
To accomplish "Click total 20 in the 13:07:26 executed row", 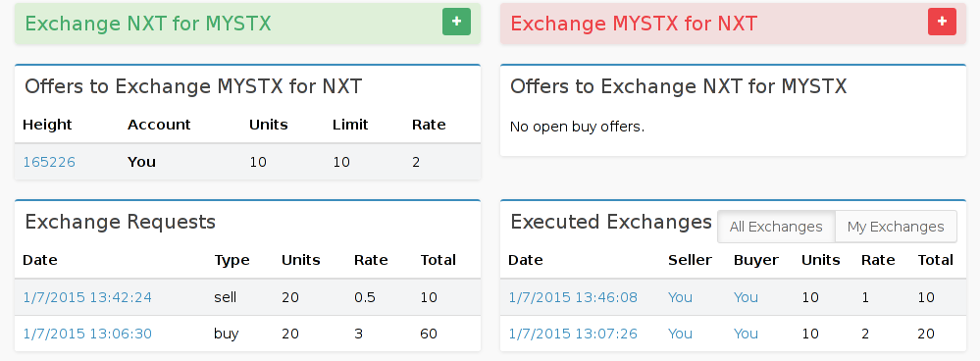I will [926, 335].
